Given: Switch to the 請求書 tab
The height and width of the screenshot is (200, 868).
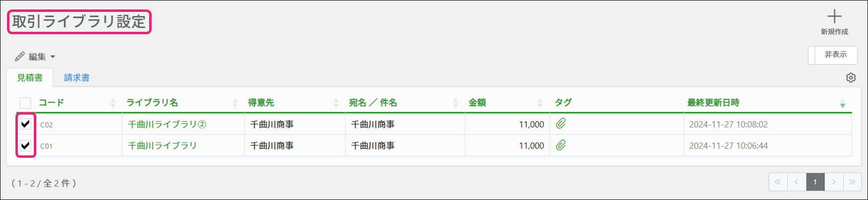Looking at the screenshot, I should coord(77,78).
